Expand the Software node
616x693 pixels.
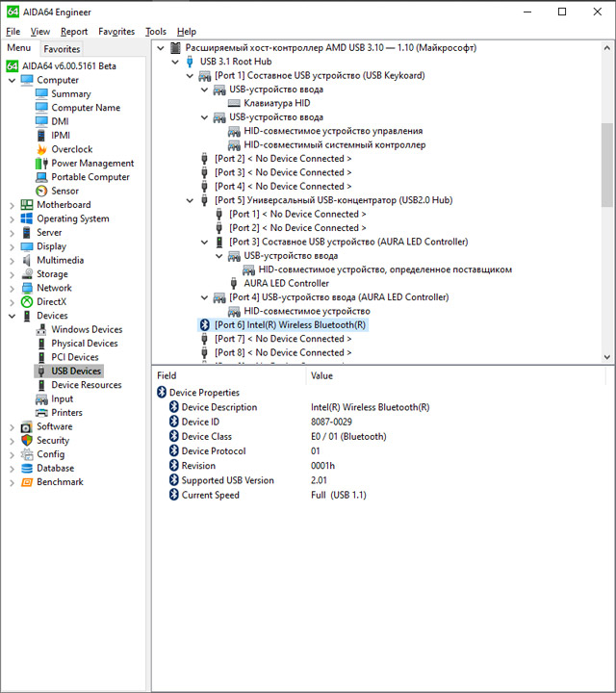(12, 427)
